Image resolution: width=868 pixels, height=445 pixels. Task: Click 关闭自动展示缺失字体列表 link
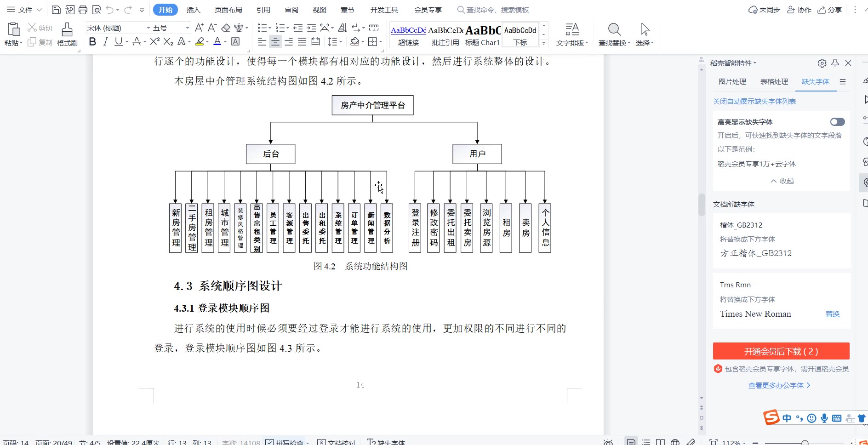click(x=754, y=101)
